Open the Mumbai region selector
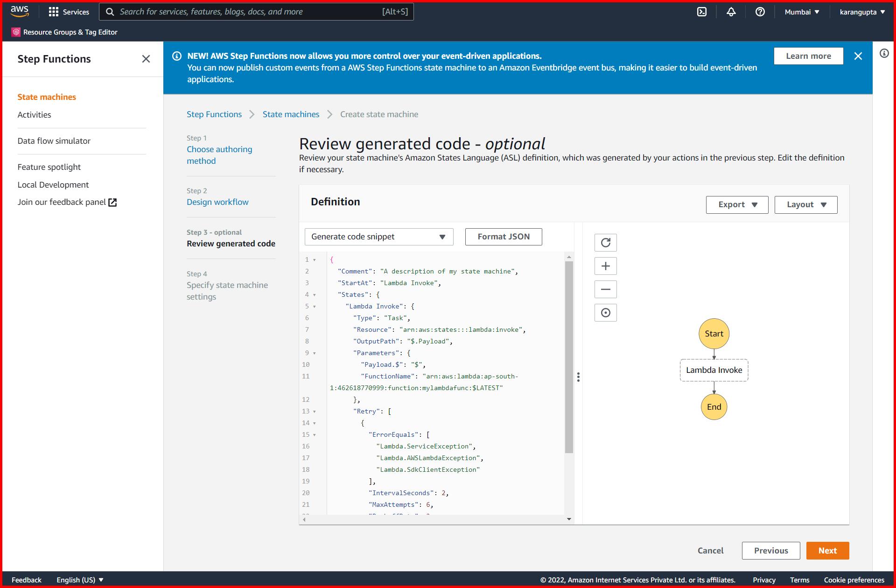 (801, 12)
